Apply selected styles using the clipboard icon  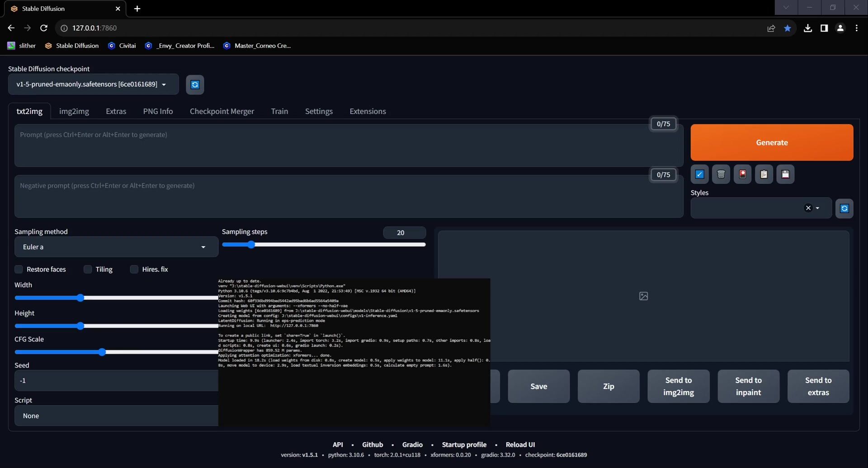click(x=764, y=175)
